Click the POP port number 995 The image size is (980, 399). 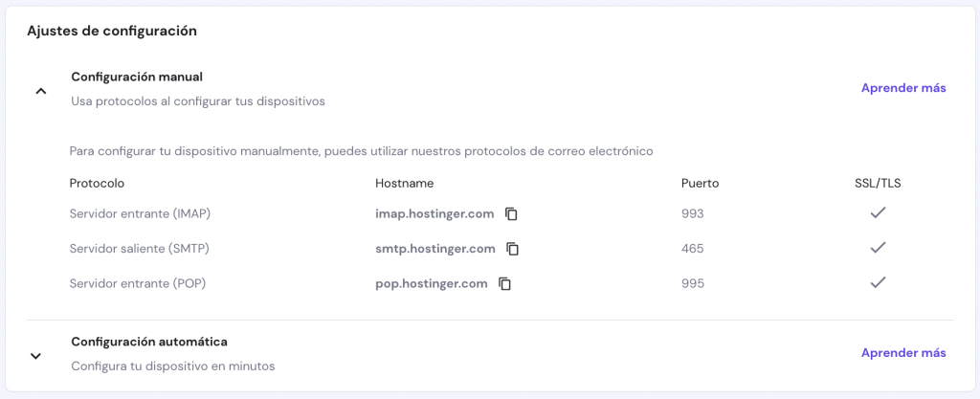click(692, 283)
